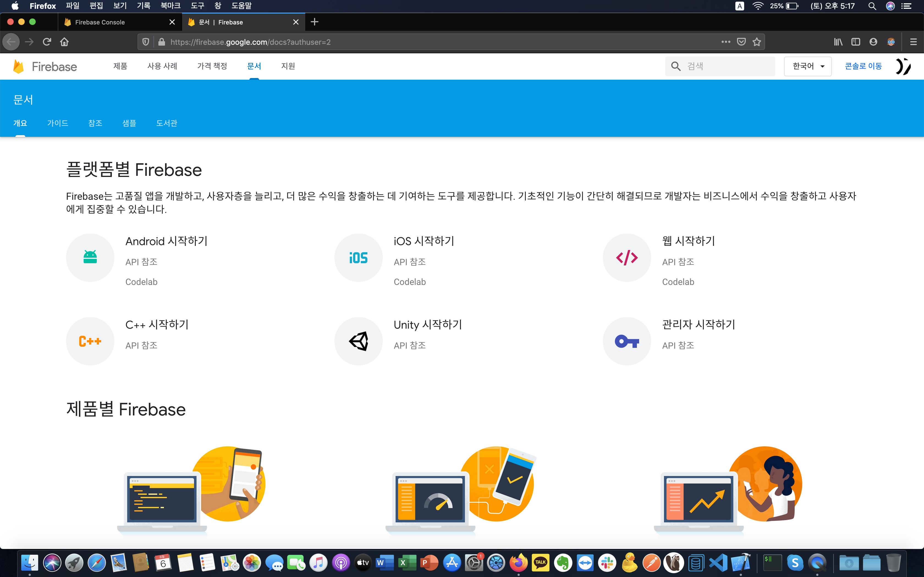Open the page actions three-dot menu

[725, 42]
